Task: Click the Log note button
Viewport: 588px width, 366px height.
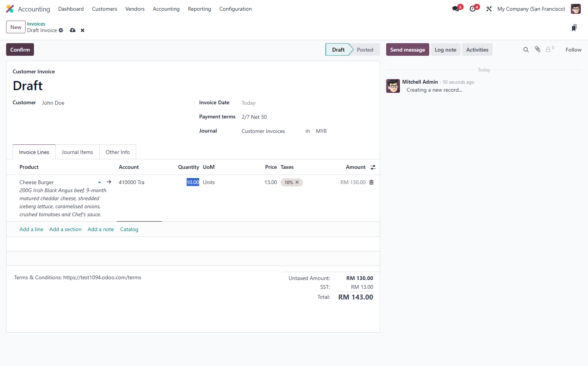Action: (446, 50)
